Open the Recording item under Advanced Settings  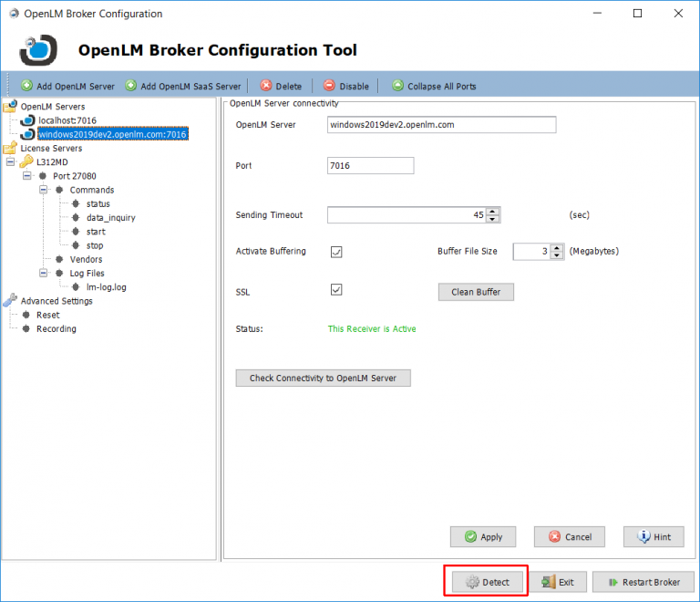tap(56, 328)
